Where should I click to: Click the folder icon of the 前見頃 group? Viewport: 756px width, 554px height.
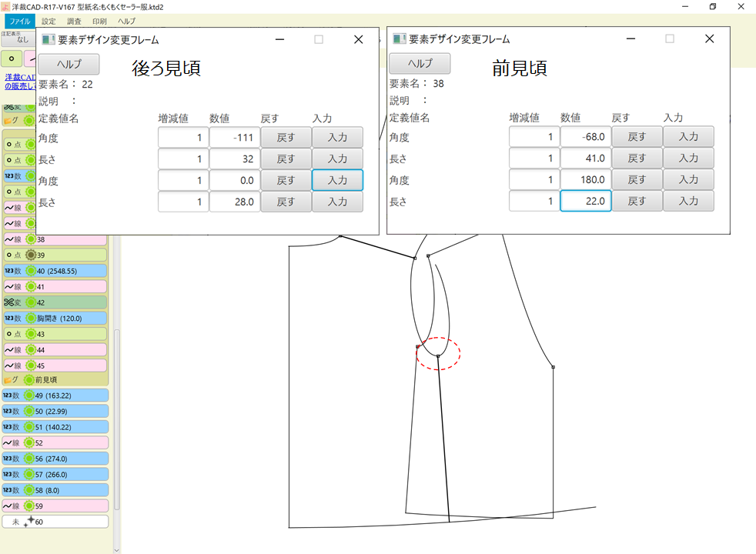8,379
